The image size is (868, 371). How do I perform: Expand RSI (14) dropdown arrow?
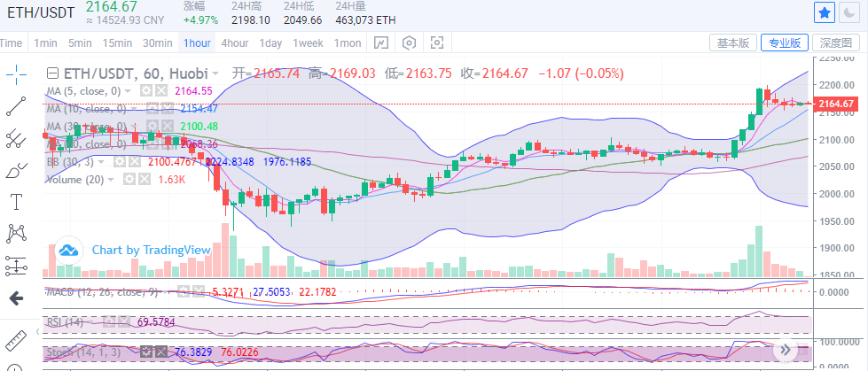click(x=90, y=321)
